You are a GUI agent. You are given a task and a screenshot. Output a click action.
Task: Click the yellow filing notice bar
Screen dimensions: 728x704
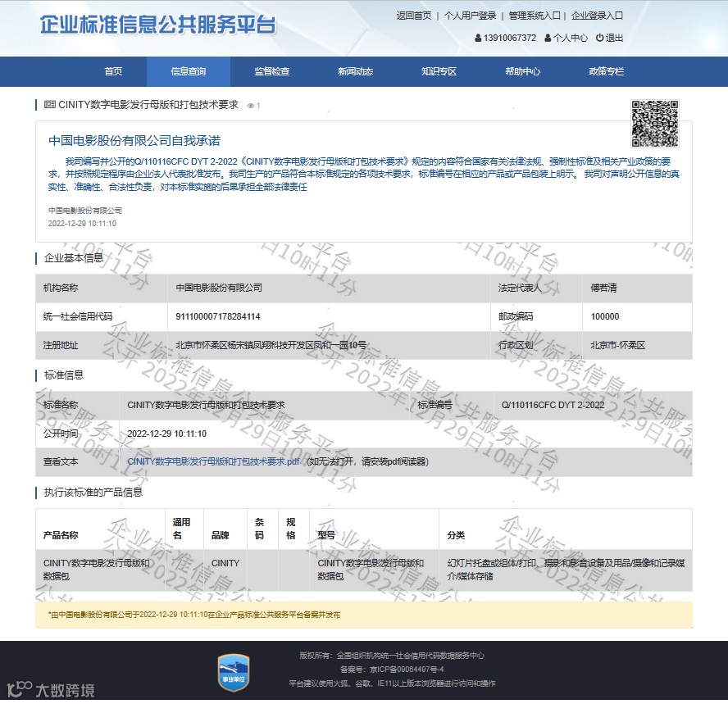click(363, 615)
